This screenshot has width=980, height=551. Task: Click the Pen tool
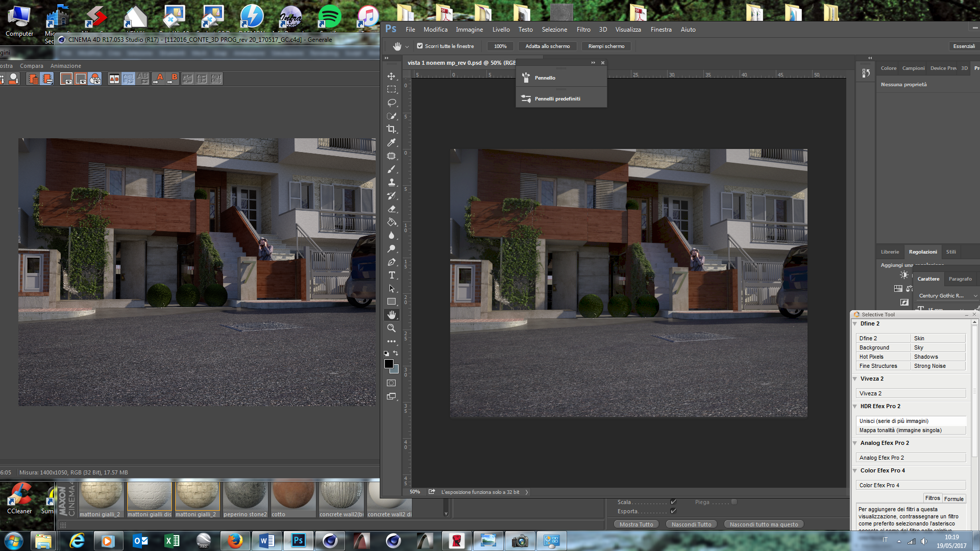tap(391, 262)
